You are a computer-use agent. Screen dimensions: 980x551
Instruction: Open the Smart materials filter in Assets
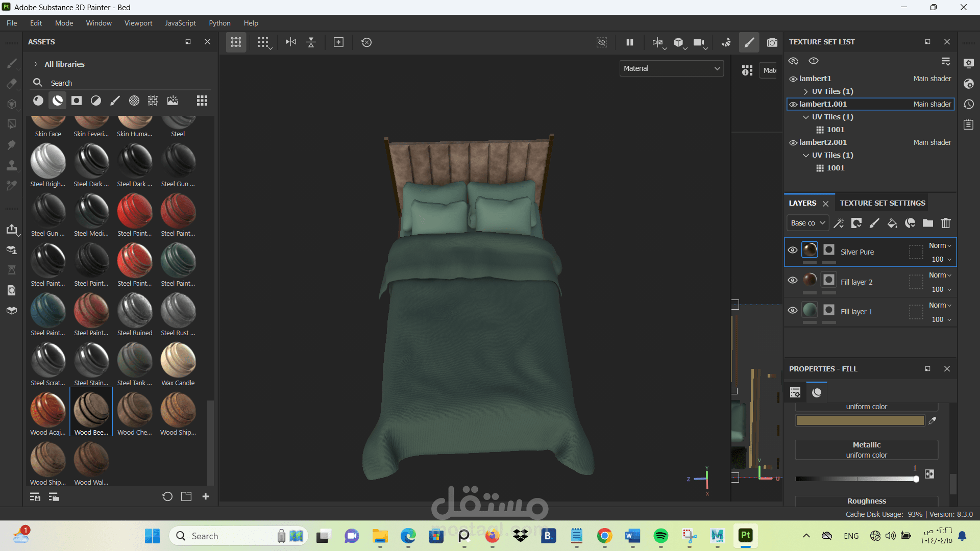coord(58,101)
